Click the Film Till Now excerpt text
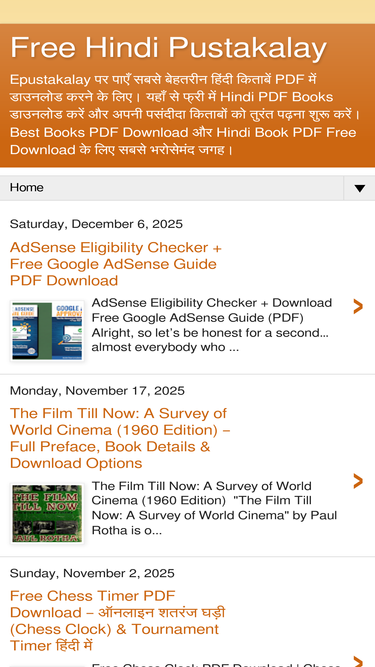The image size is (375, 667). coord(214,508)
